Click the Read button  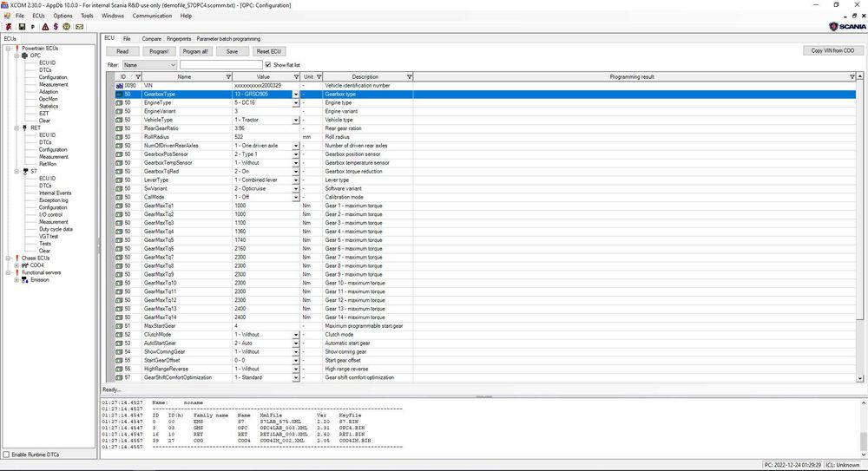[x=122, y=51]
